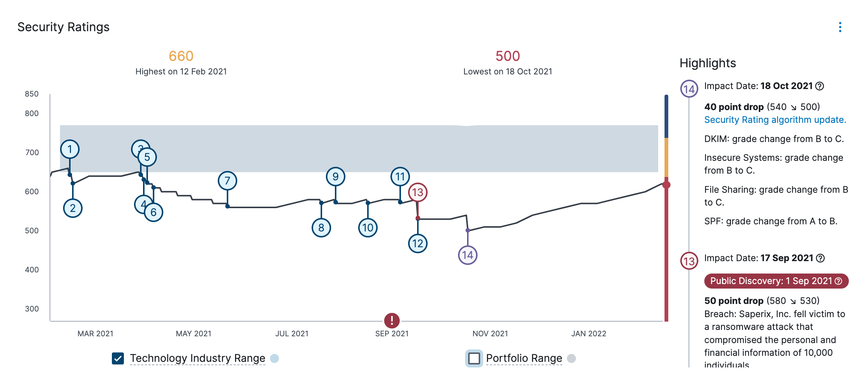Image resolution: width=868 pixels, height=384 pixels.
Task: Select red breach marker 13 on chart
Action: (417, 192)
